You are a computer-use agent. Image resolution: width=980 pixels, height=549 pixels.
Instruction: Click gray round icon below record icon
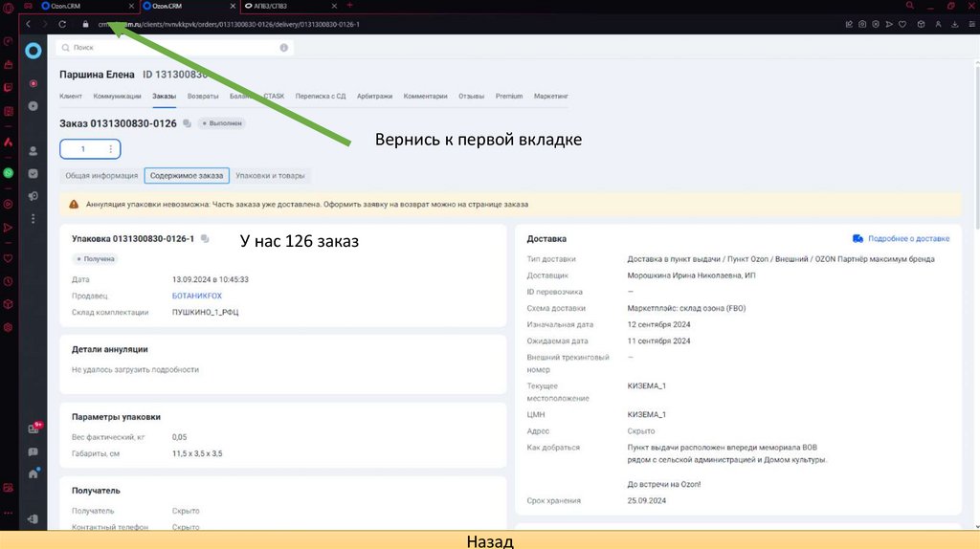(x=33, y=106)
